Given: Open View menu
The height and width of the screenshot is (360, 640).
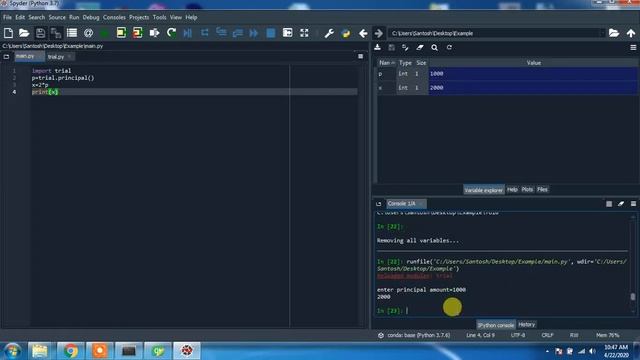Looking at the screenshot, I should [x=176, y=17].
